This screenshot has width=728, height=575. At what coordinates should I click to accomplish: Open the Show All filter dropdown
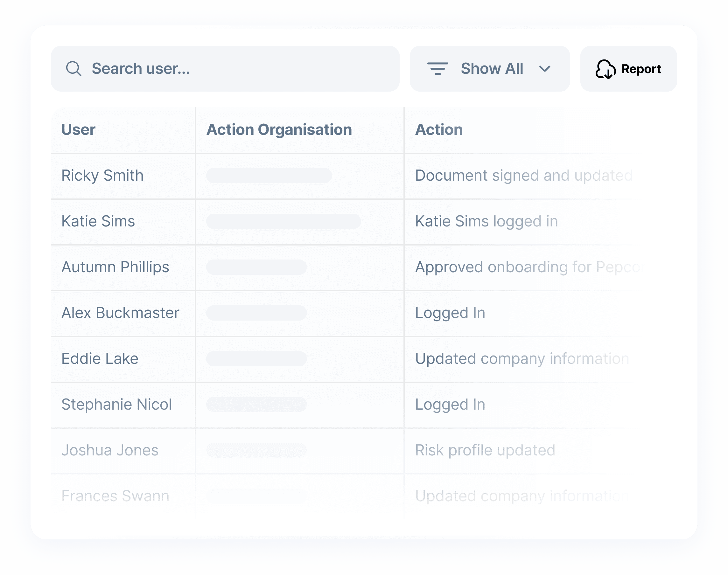tap(491, 69)
